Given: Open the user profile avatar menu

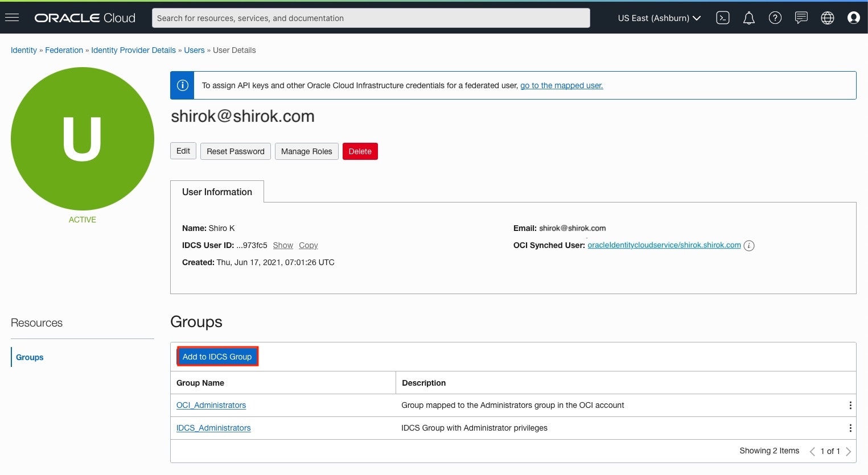Looking at the screenshot, I should pos(854,18).
